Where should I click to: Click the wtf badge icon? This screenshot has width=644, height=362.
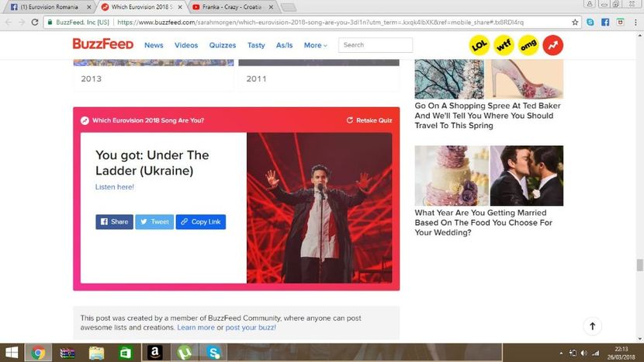[504, 45]
